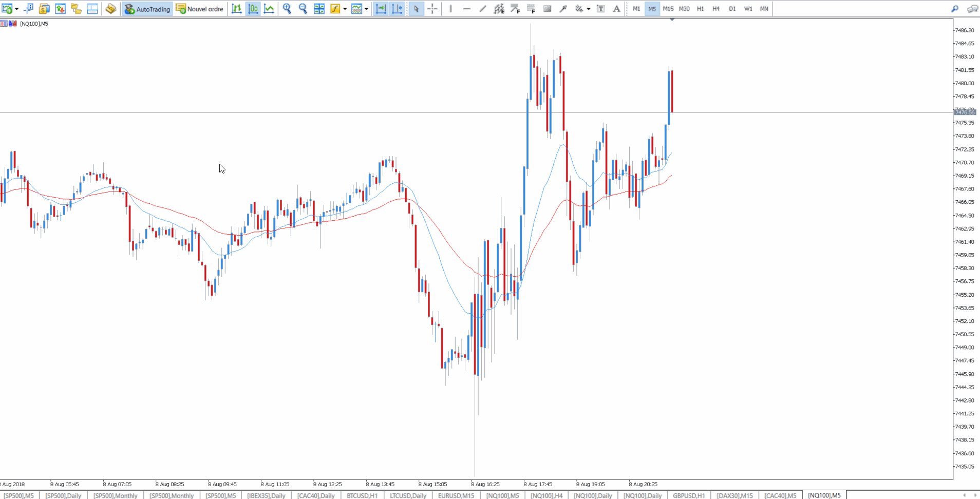The height and width of the screenshot is (499, 980).
Task: Open the new chart dropdown
Action: pyautogui.click(x=15, y=9)
